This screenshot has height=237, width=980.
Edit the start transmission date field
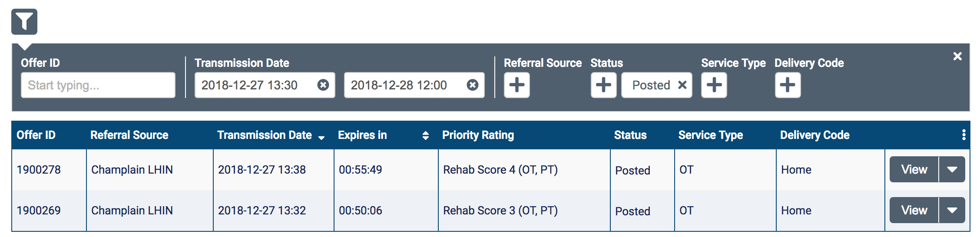(256, 85)
